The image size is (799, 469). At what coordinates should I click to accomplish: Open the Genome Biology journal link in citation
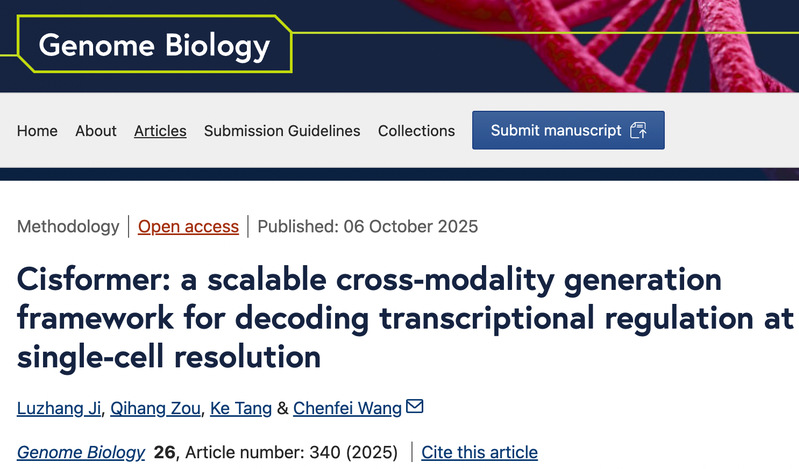pos(81,453)
